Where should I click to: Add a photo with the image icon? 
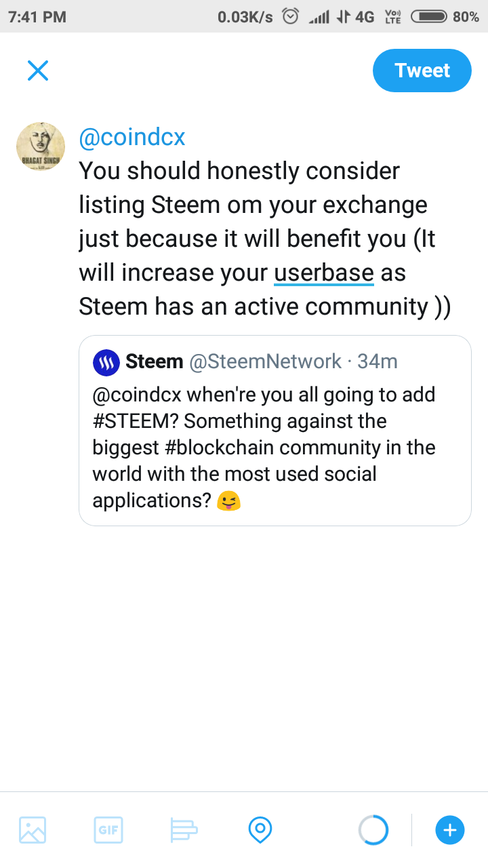(x=33, y=830)
